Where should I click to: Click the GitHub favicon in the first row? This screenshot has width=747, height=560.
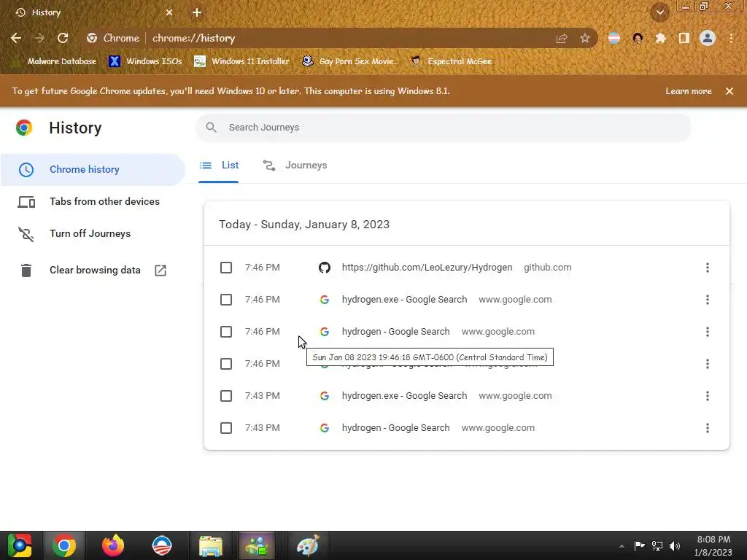click(325, 268)
